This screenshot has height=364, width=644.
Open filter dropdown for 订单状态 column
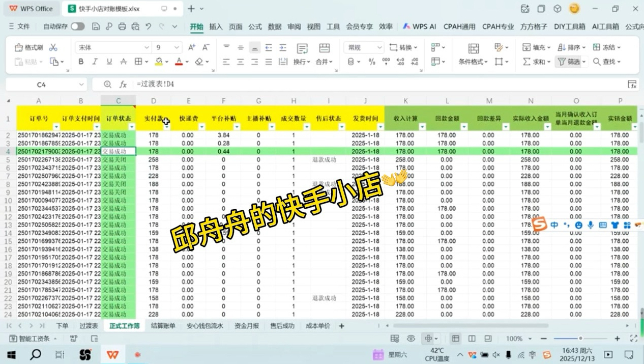point(132,127)
